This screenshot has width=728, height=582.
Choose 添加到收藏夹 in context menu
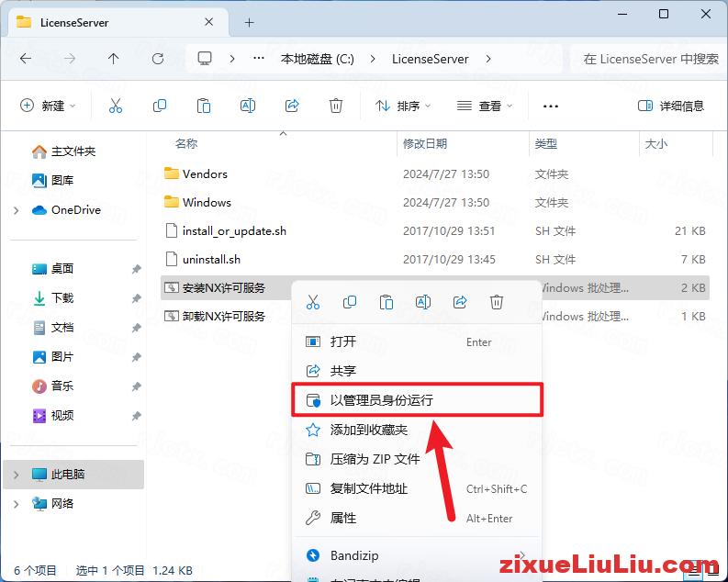[417, 430]
